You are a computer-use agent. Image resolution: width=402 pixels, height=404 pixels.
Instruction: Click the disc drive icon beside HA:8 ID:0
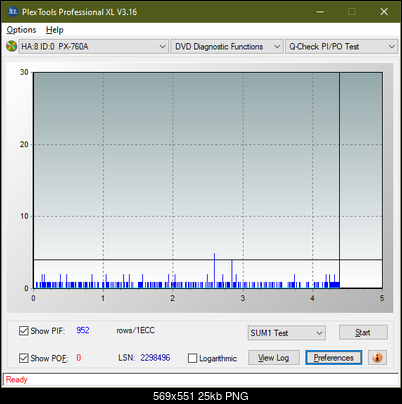click(x=11, y=46)
